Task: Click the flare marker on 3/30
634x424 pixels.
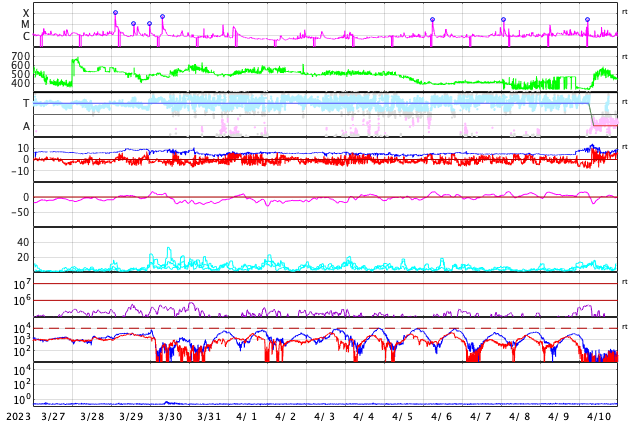Action: 163,17
